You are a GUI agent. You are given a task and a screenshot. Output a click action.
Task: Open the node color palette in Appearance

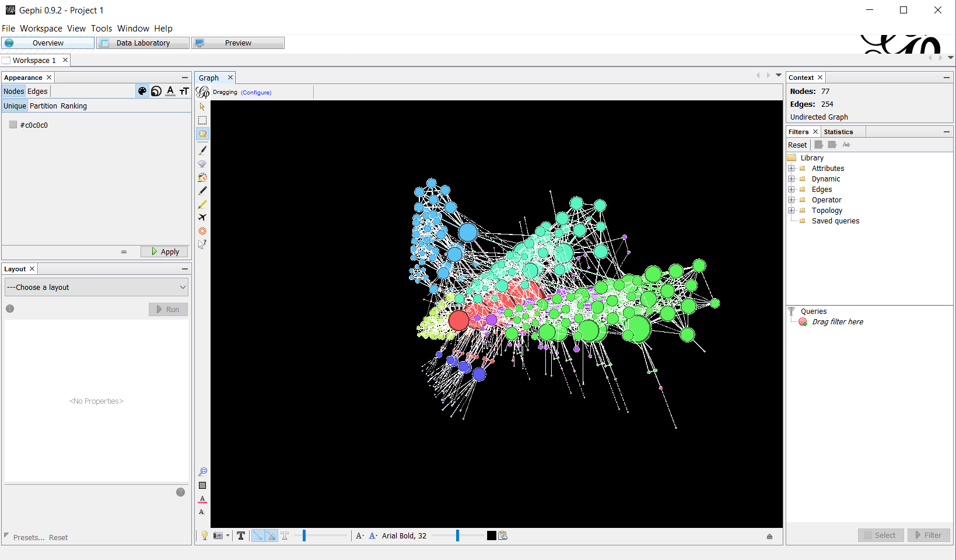pyautogui.click(x=142, y=91)
